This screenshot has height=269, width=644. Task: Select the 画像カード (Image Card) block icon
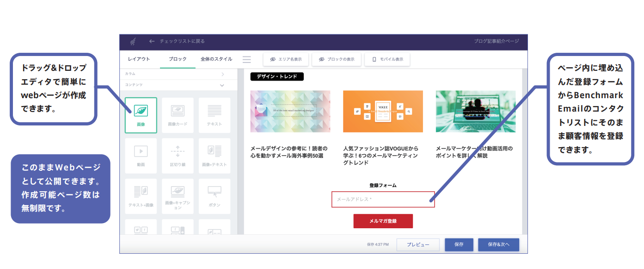(178, 113)
